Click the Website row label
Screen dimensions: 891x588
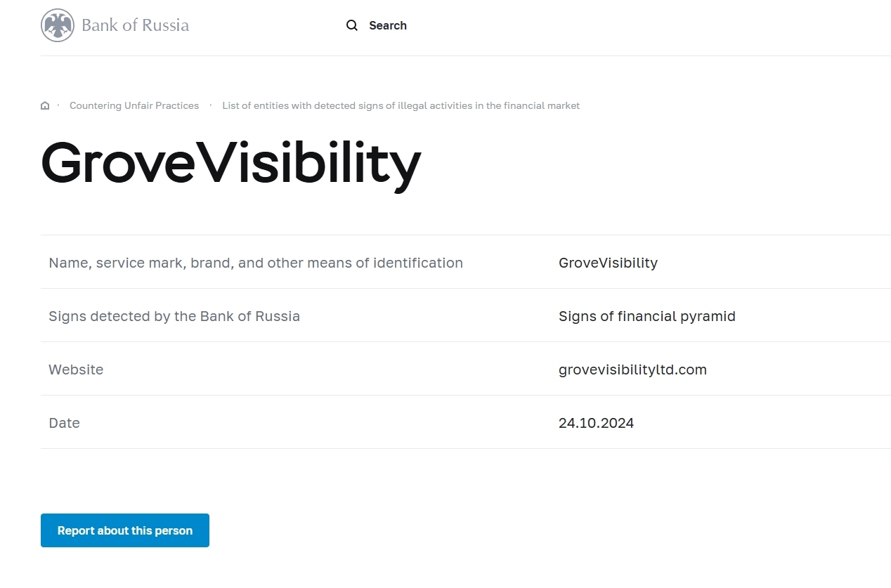click(x=76, y=370)
